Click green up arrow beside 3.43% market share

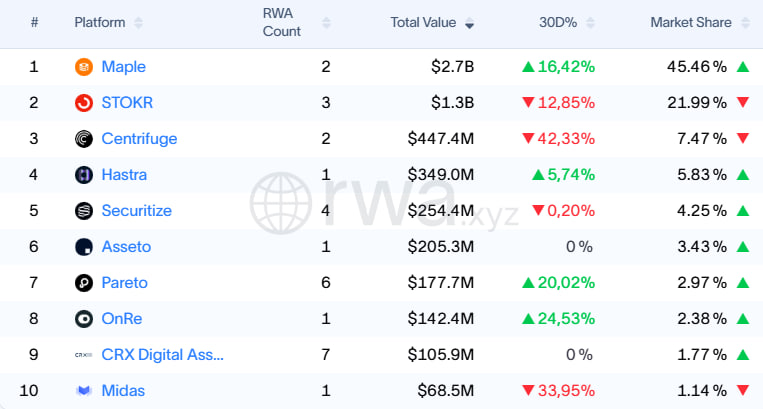[743, 247]
